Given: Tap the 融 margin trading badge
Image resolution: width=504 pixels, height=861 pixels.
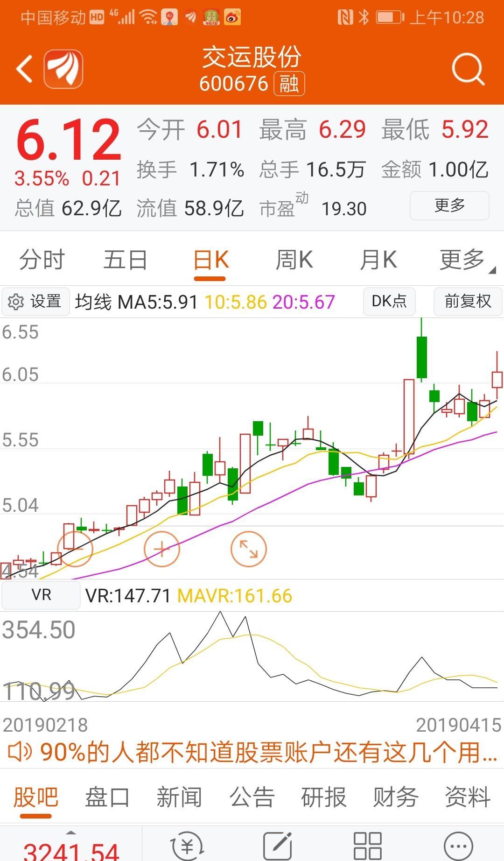Looking at the screenshot, I should [x=289, y=84].
